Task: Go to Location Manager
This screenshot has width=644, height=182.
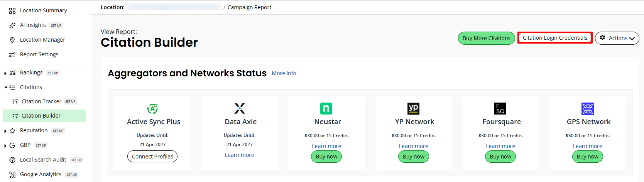Action: (x=42, y=40)
